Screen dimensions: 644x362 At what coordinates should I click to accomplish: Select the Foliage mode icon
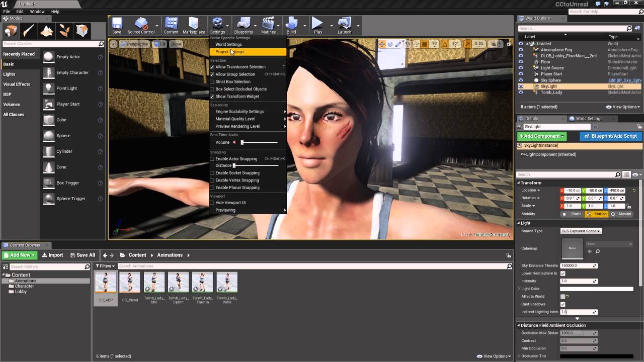coord(64,31)
